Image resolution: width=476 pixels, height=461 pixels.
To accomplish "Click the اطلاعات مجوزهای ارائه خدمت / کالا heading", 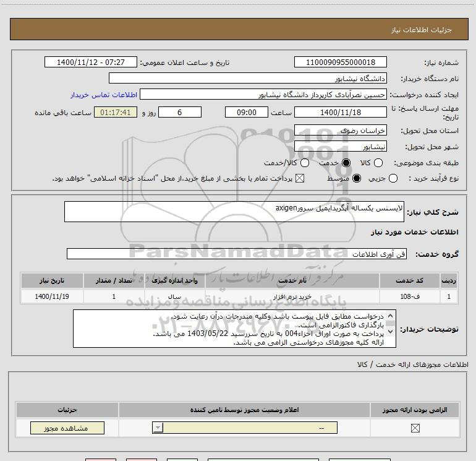I will (x=412, y=364).
